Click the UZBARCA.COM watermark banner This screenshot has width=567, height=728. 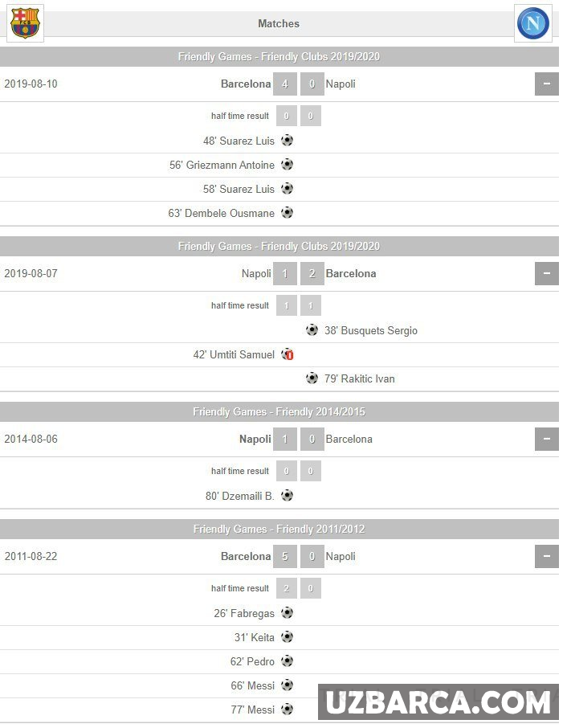[439, 702]
